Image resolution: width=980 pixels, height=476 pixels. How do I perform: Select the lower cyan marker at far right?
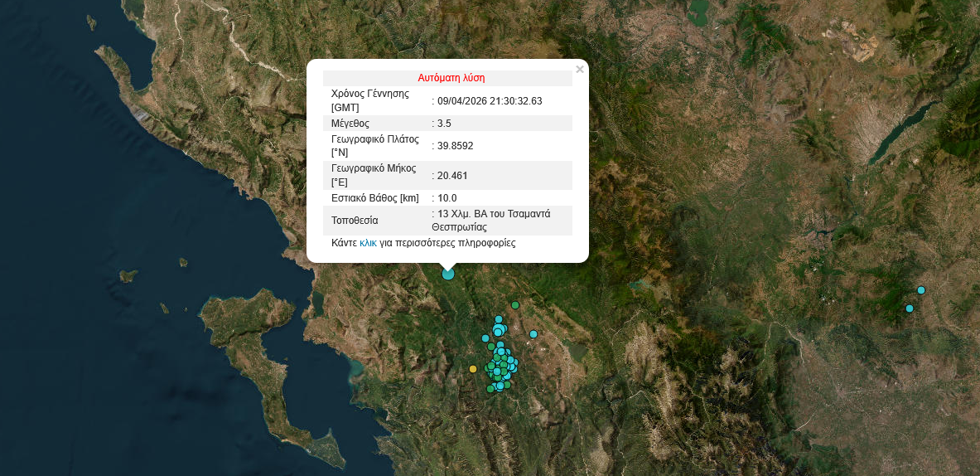[x=909, y=308]
